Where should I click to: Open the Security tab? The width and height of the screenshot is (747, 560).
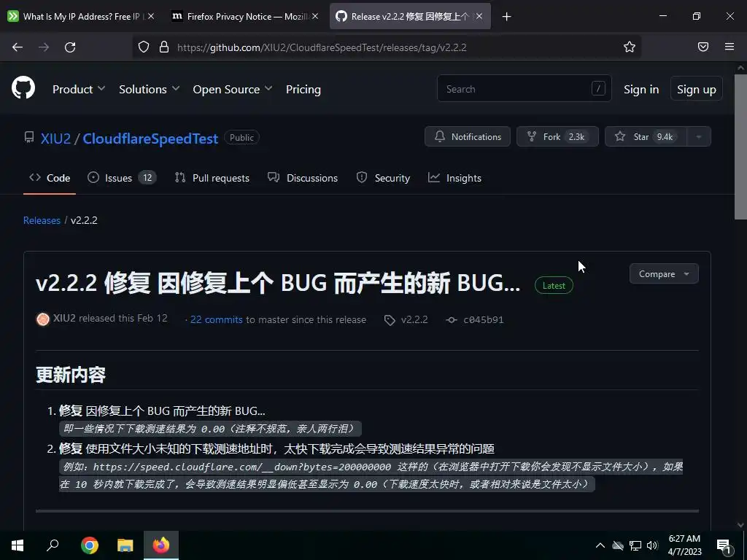pos(383,178)
